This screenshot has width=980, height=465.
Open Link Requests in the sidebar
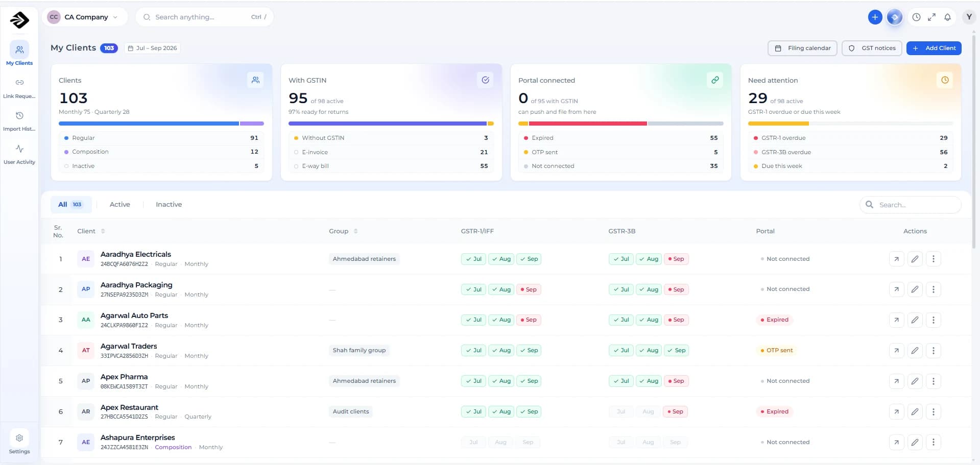point(19,88)
